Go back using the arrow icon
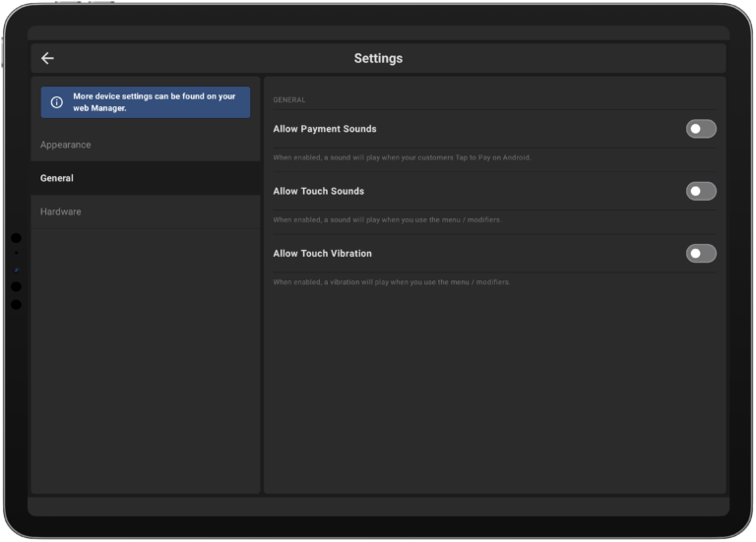756x542 pixels. point(47,58)
